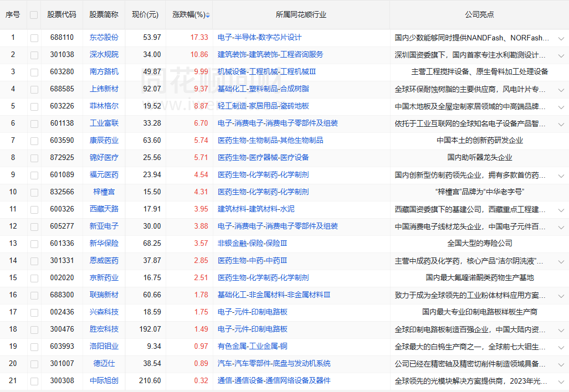Expand company highlights for 菲林格尔

(x=561, y=107)
